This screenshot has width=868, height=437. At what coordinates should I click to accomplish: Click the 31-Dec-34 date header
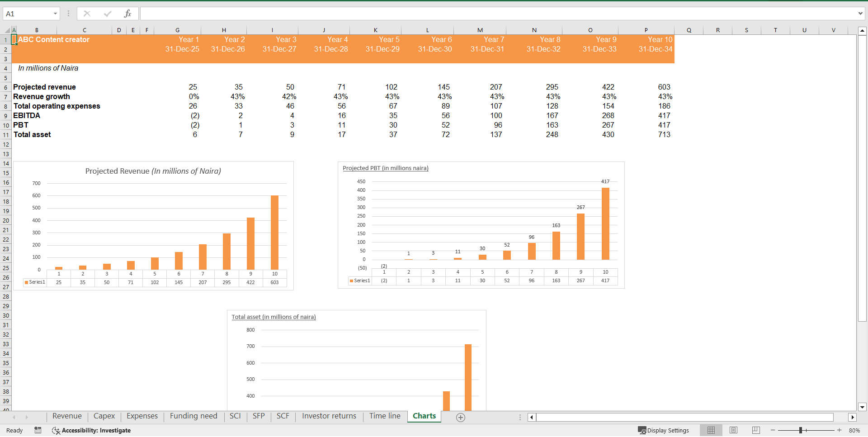coord(655,49)
